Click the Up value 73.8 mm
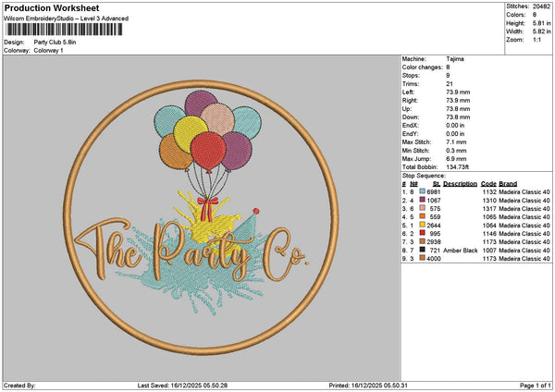This screenshot has height=392, width=555. [x=458, y=108]
